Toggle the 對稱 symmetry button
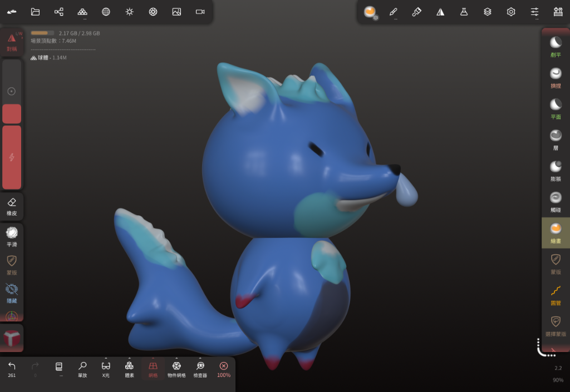The width and height of the screenshot is (570, 392). [x=12, y=42]
